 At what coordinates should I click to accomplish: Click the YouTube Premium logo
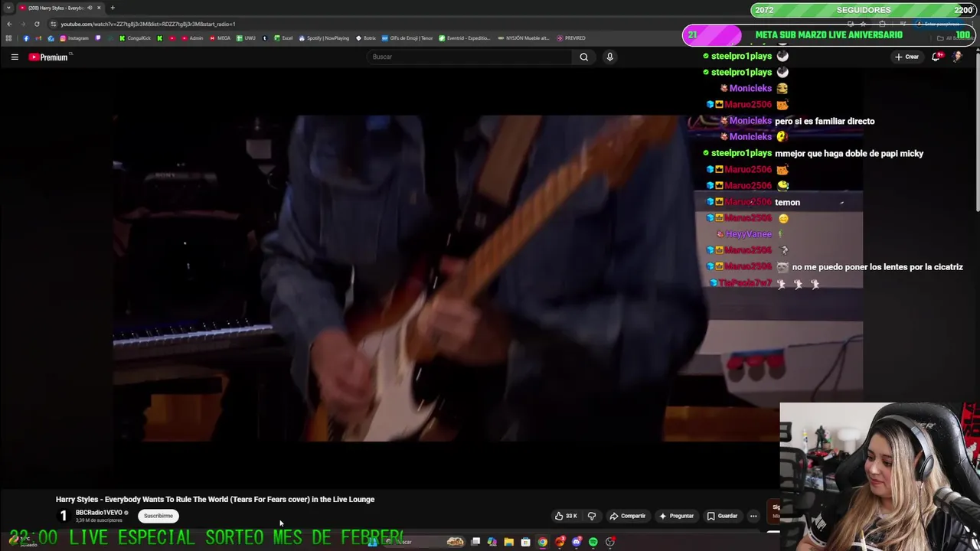click(49, 57)
